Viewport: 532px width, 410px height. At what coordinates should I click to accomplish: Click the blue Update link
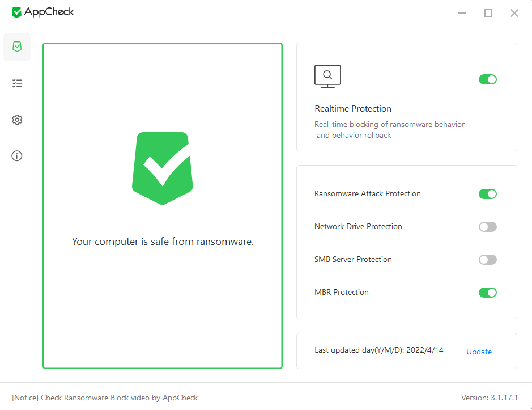coord(479,352)
